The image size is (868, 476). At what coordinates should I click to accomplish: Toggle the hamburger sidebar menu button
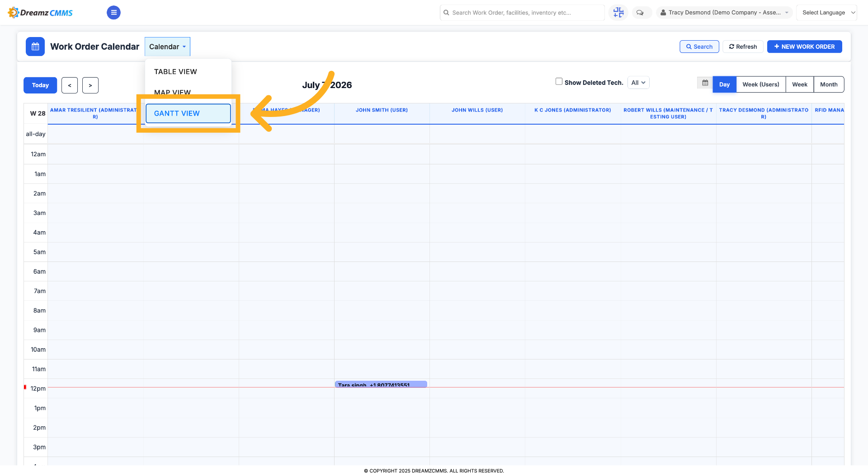coord(113,13)
